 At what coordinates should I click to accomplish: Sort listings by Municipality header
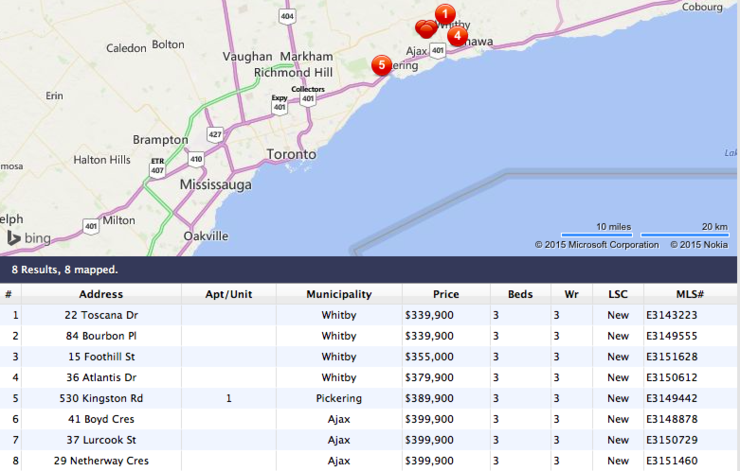tap(339, 294)
